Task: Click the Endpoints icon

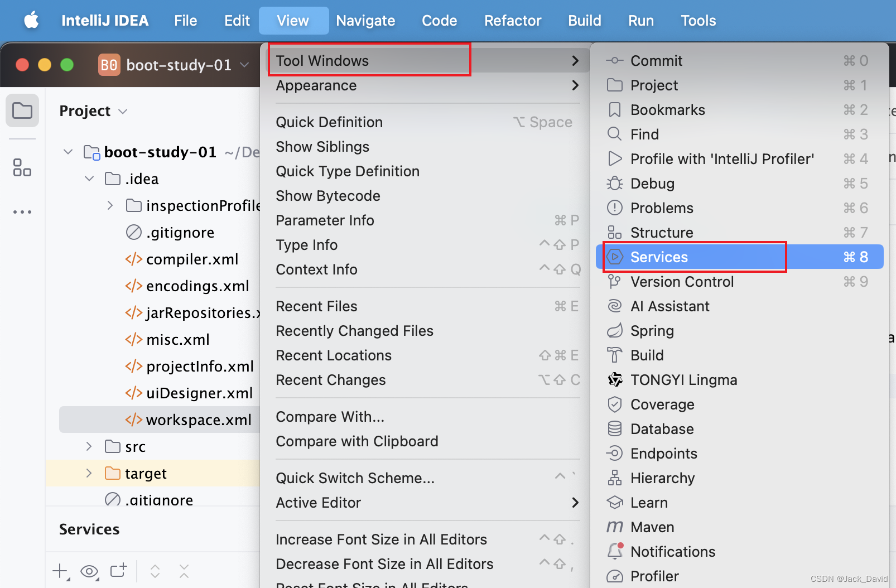Action: click(x=614, y=454)
